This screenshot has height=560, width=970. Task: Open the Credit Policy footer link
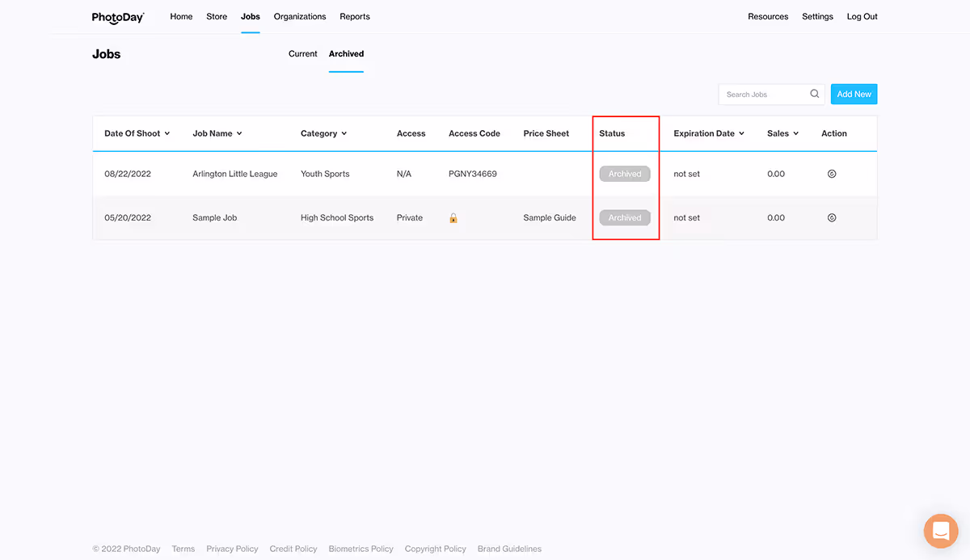pos(293,549)
